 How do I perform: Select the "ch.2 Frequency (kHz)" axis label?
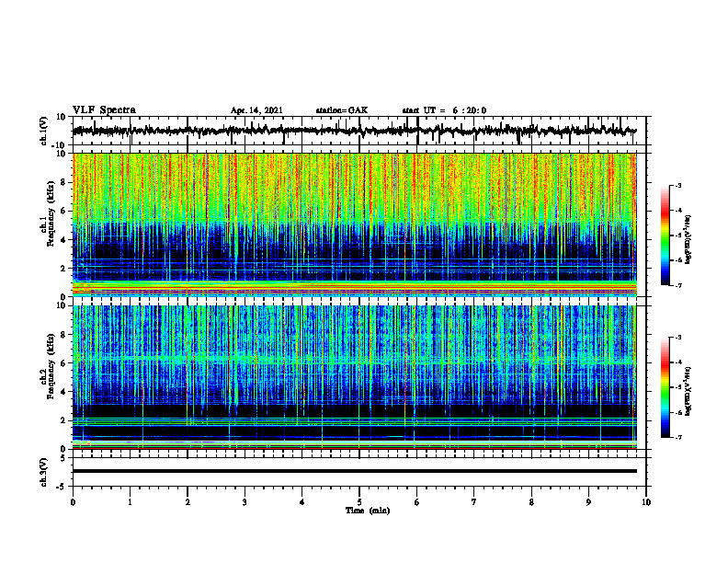pyautogui.click(x=47, y=366)
